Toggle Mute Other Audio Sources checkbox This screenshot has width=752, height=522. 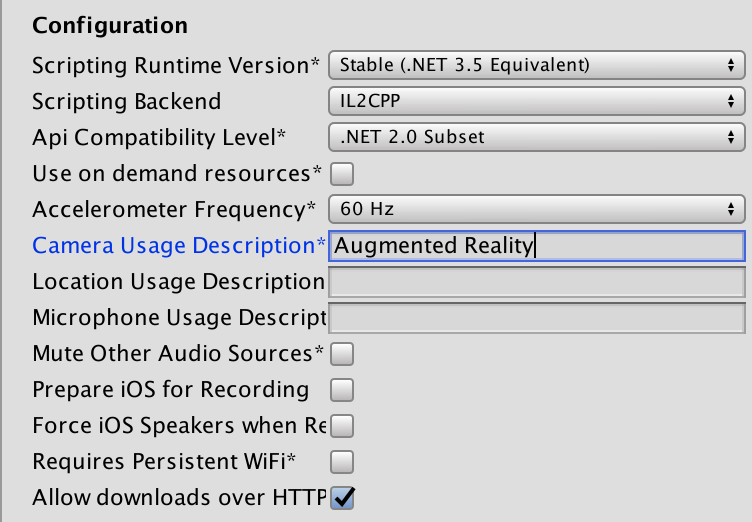click(x=342, y=354)
